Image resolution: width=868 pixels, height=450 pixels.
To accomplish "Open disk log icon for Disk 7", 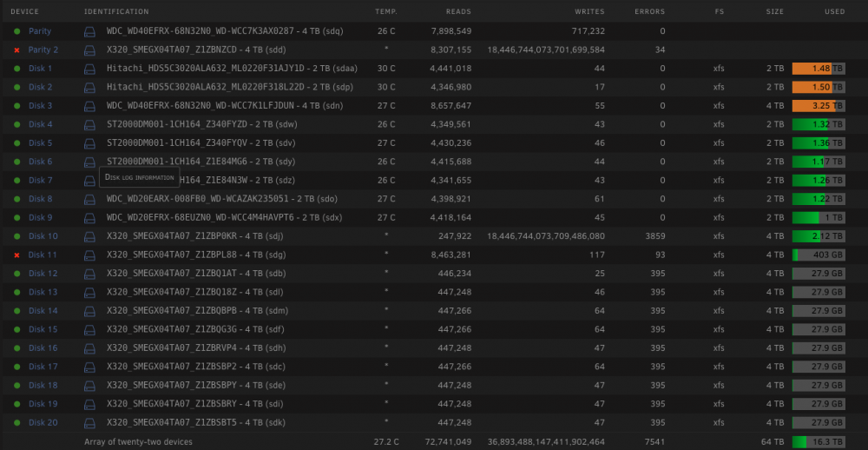I will point(89,181).
